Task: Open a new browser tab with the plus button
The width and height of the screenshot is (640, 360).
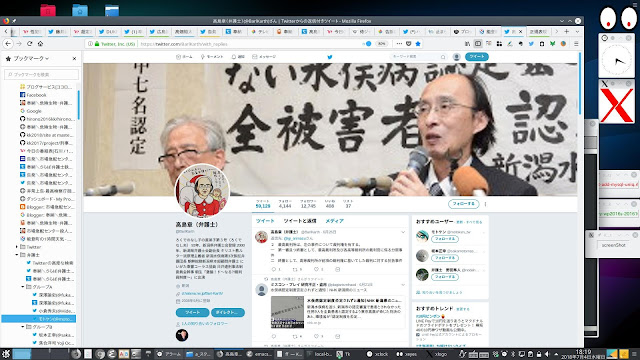Action: 567,31
